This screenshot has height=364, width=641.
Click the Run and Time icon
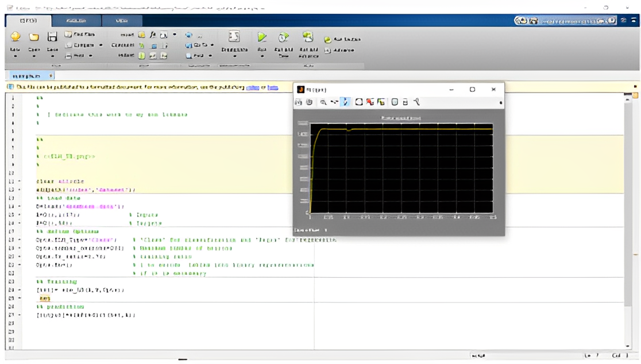283,37
